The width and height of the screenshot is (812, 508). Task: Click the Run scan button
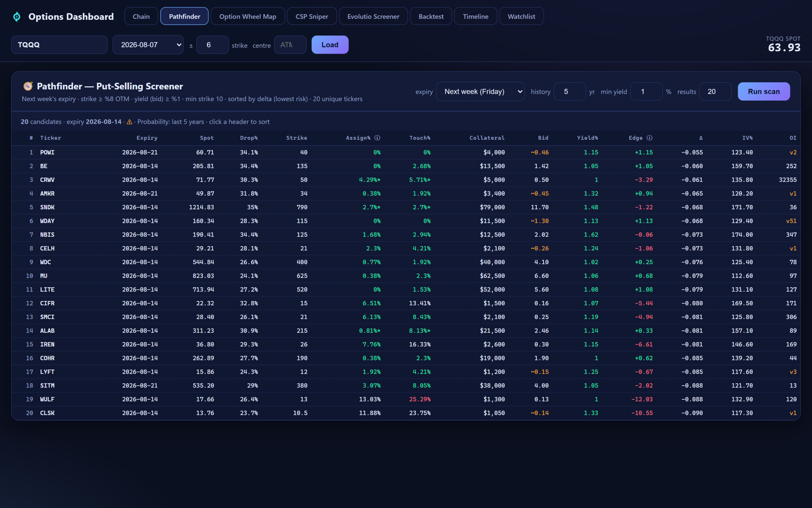tap(764, 91)
